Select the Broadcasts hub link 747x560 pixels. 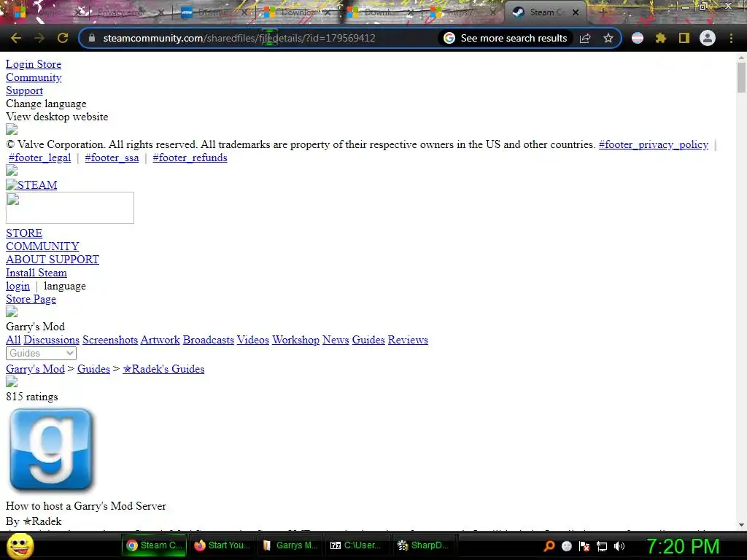tap(208, 340)
